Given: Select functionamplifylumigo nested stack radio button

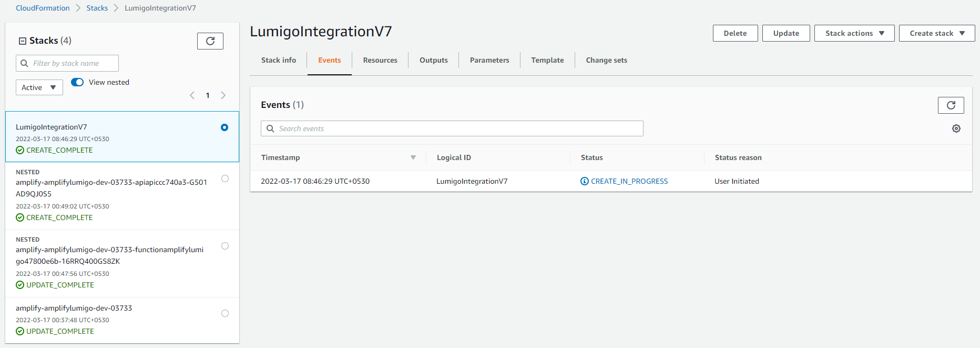Looking at the screenshot, I should point(225,246).
